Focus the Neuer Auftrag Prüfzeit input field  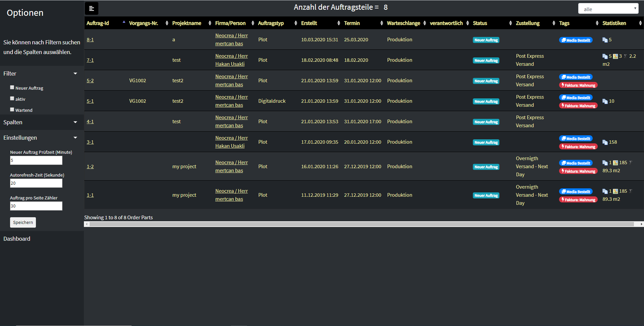pyautogui.click(x=36, y=160)
